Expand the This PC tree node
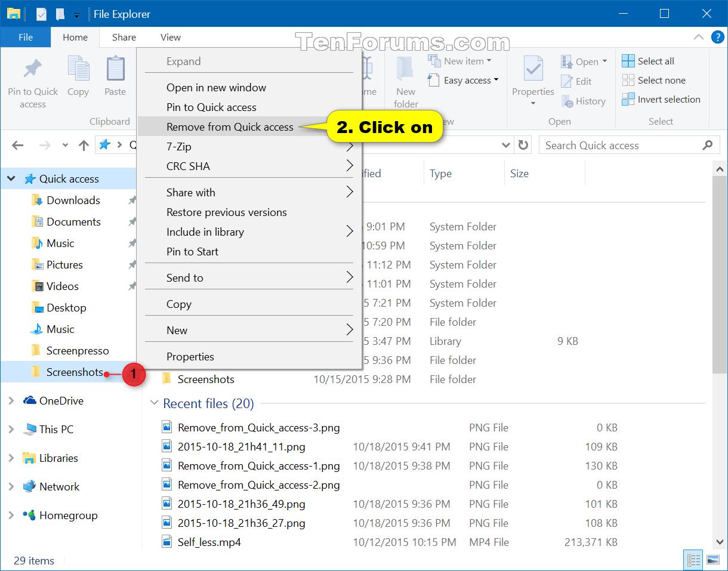This screenshot has width=728, height=571. pos(11,429)
